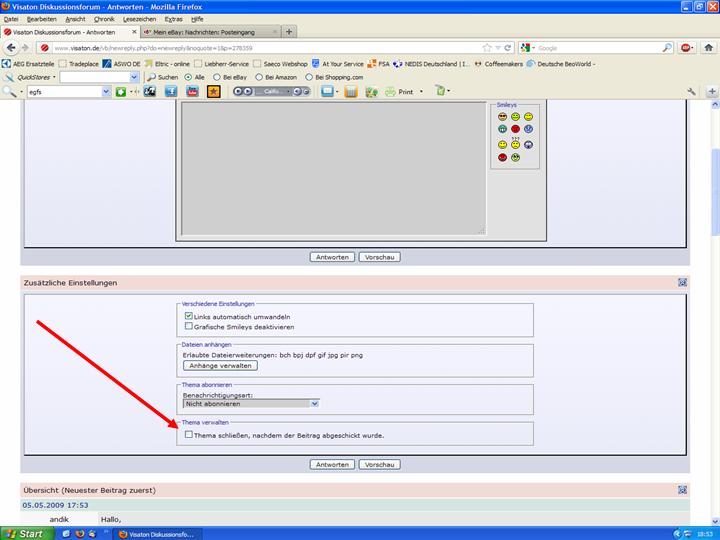
Task: Click inside the reply message text area
Action: click(333, 169)
